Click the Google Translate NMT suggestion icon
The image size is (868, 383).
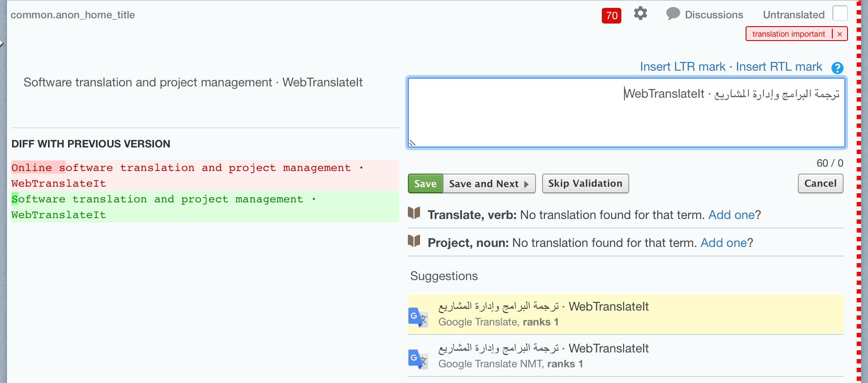pyautogui.click(x=418, y=359)
